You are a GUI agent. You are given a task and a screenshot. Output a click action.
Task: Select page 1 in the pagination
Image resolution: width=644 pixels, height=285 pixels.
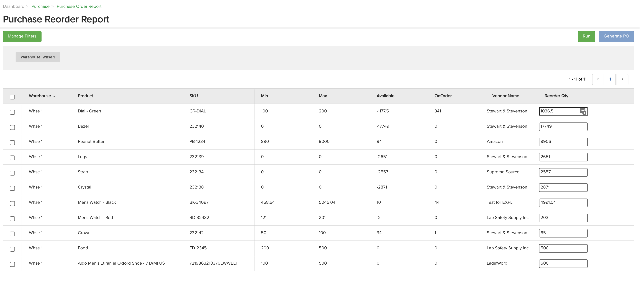(610, 79)
